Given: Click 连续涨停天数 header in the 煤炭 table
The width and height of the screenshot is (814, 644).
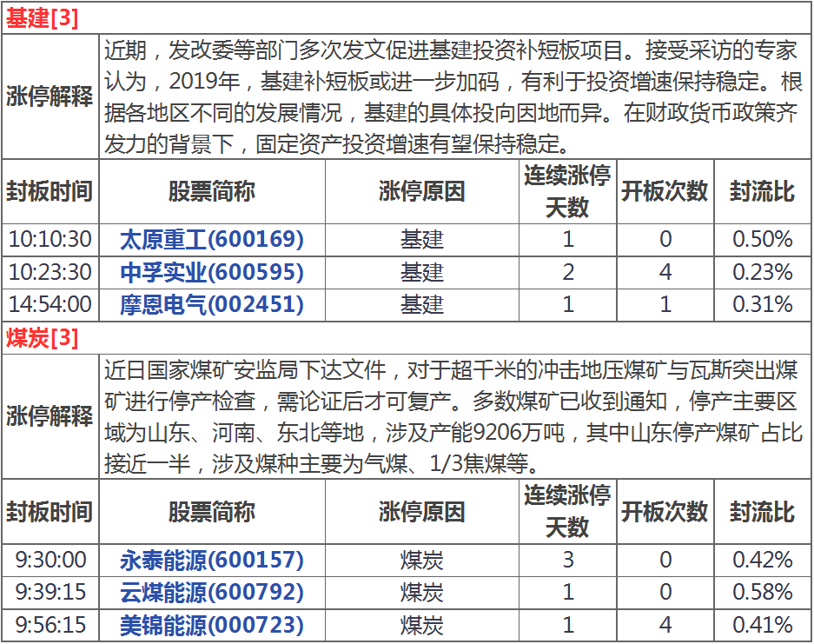Looking at the screenshot, I should (567, 511).
